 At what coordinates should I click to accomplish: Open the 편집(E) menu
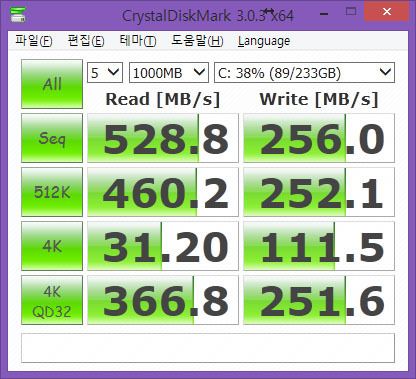[86, 41]
